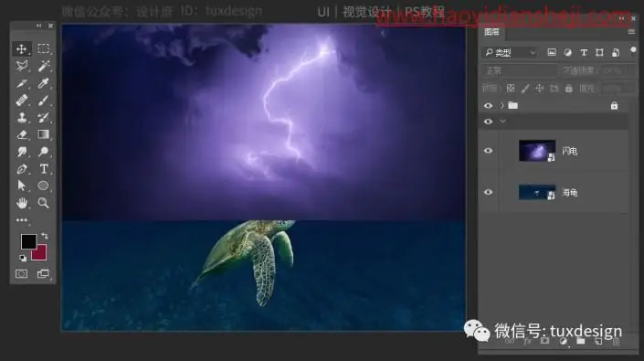This screenshot has width=644, height=361.
Task: Filter layers by adjustment layers icon
Action: (567, 52)
